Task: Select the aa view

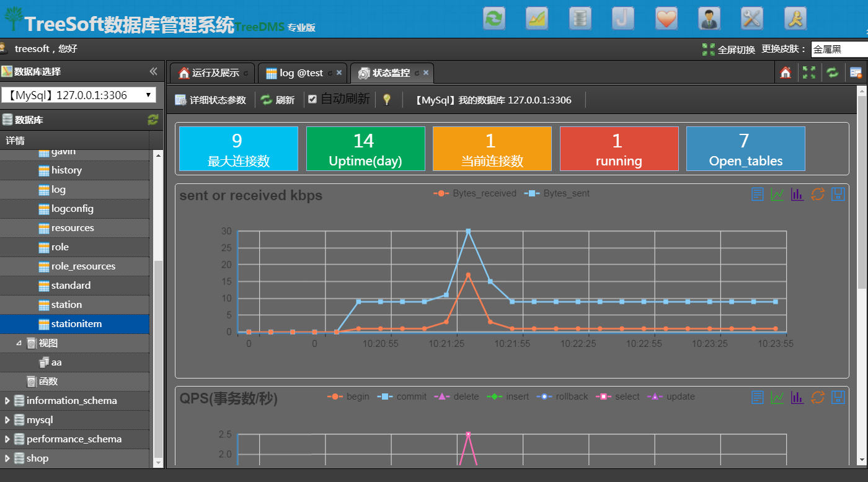Action: point(74,362)
